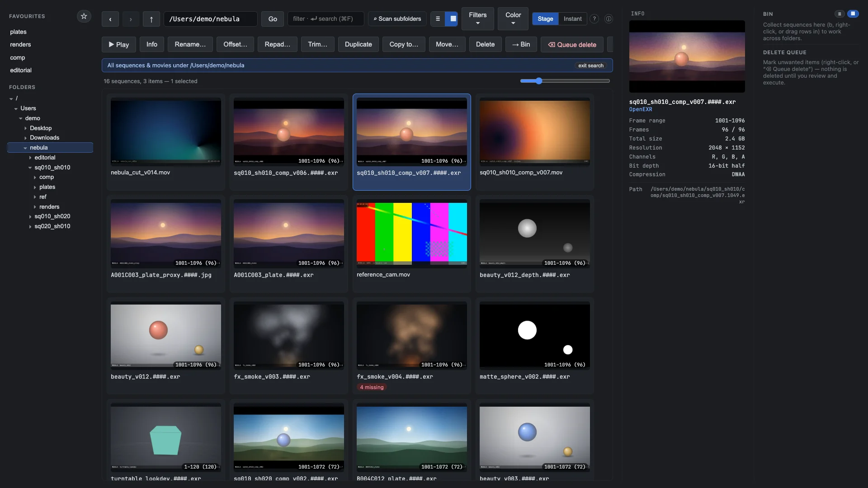Click Scan subfolders button
The image size is (868, 488).
pos(397,19)
